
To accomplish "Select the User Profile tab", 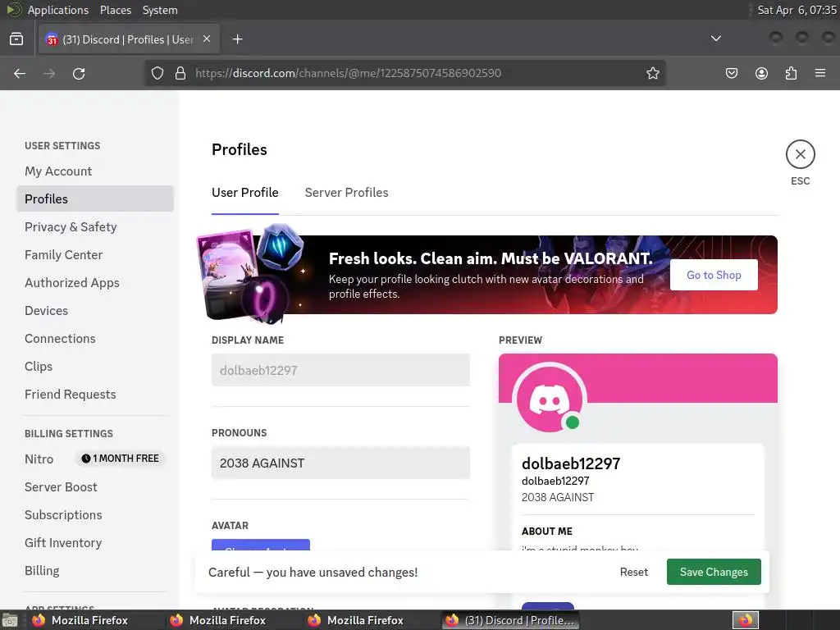I will pyautogui.click(x=244, y=192).
